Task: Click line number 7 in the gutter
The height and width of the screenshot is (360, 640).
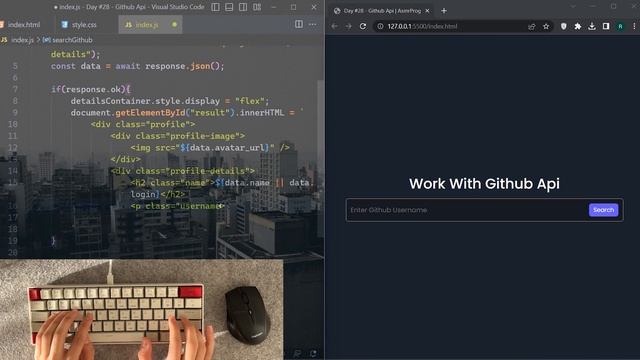Action: [15, 89]
